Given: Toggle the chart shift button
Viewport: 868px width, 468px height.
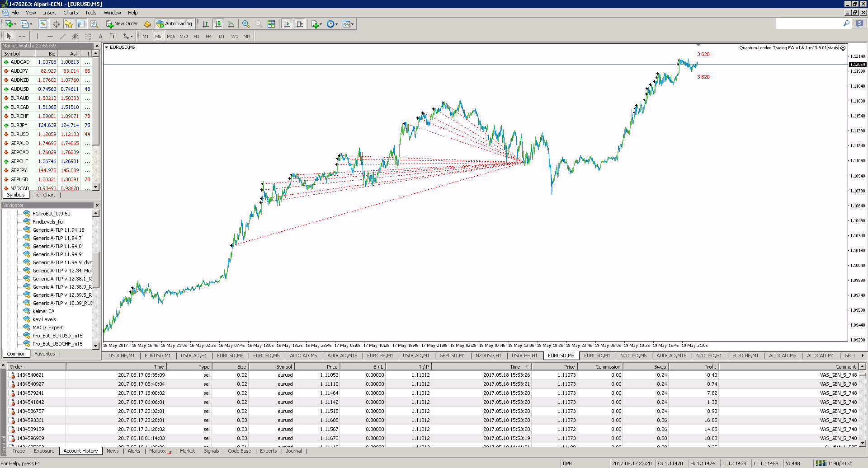Looking at the screenshot, I should coord(299,24).
